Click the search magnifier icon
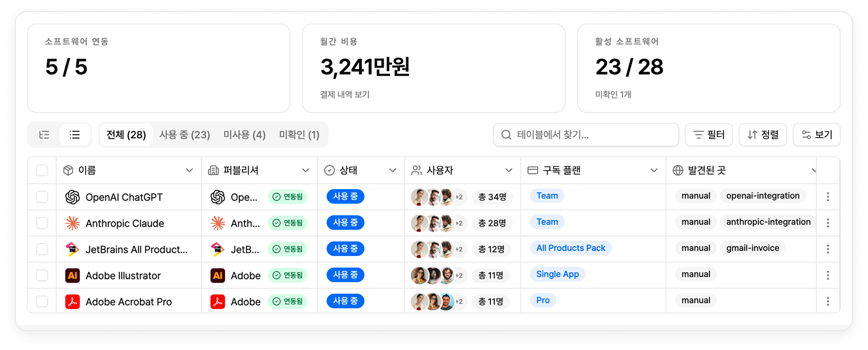Image resolution: width=868 pixels, height=350 pixels. click(x=506, y=135)
